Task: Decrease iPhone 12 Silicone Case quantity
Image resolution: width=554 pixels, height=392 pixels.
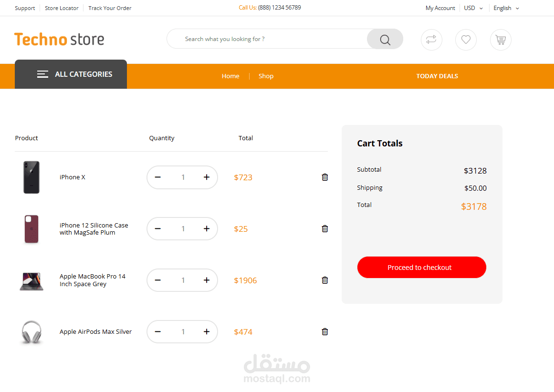Action: pos(157,229)
